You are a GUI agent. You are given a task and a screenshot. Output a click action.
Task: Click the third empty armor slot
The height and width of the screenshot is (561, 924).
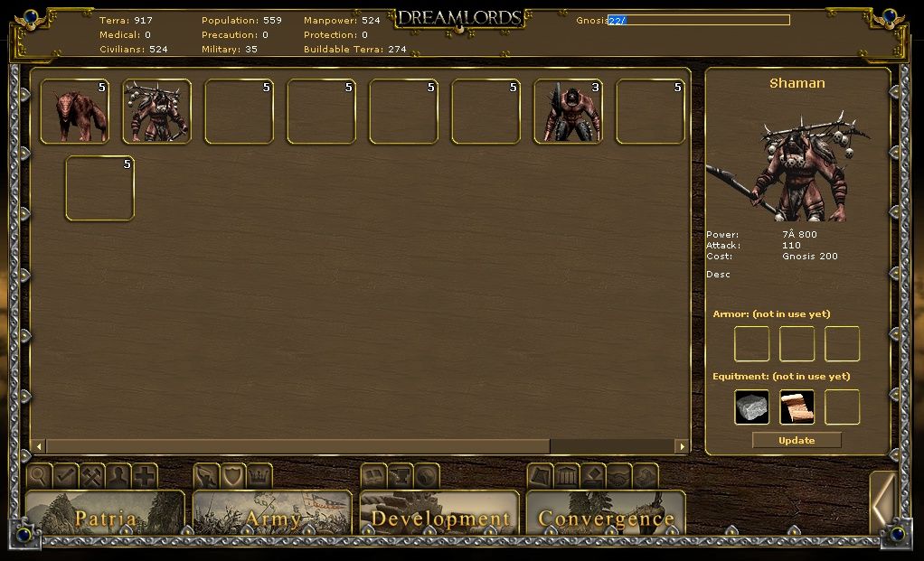(x=842, y=344)
